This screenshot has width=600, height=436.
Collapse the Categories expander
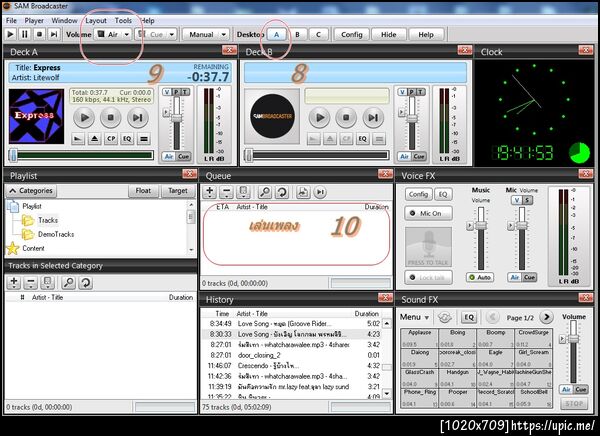(x=31, y=191)
